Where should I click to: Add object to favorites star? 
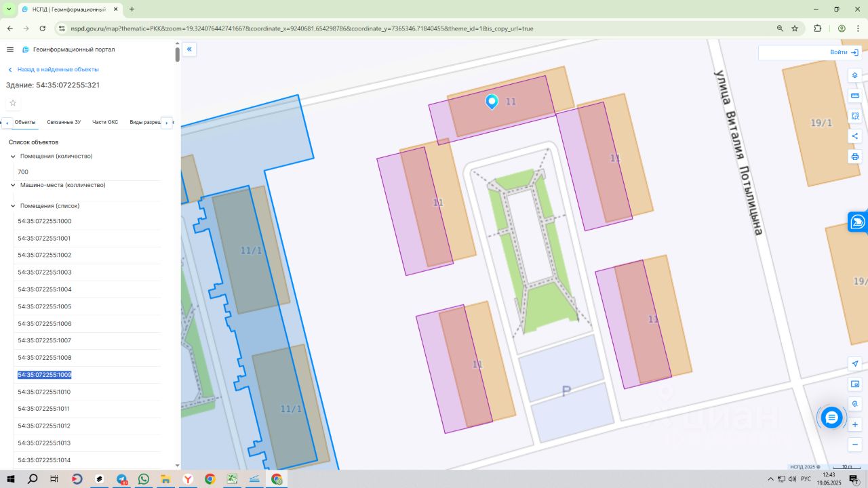[12, 103]
